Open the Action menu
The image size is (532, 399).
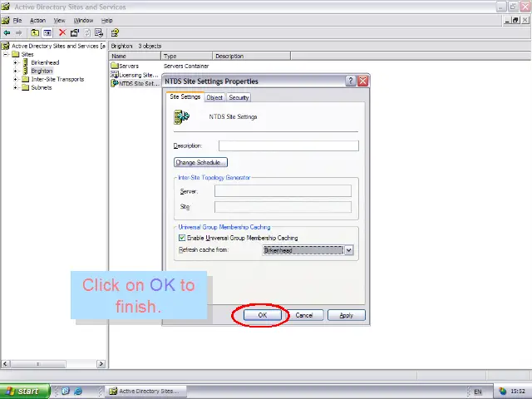37,20
